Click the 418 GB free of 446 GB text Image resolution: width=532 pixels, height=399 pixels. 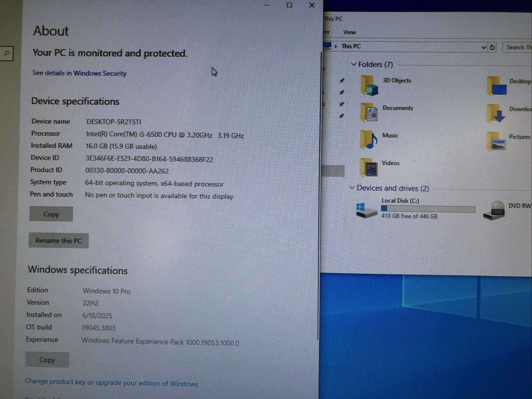click(x=409, y=216)
